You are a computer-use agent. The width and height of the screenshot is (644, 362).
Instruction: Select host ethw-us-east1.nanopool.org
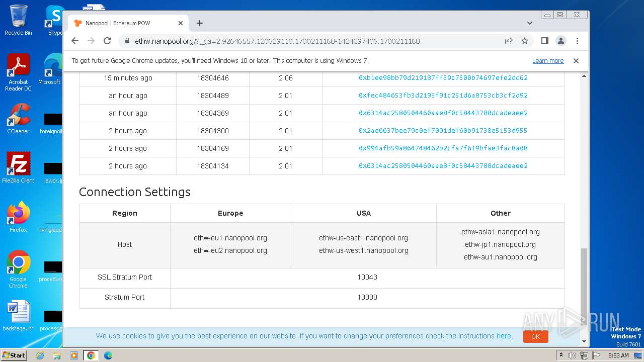pyautogui.click(x=363, y=238)
